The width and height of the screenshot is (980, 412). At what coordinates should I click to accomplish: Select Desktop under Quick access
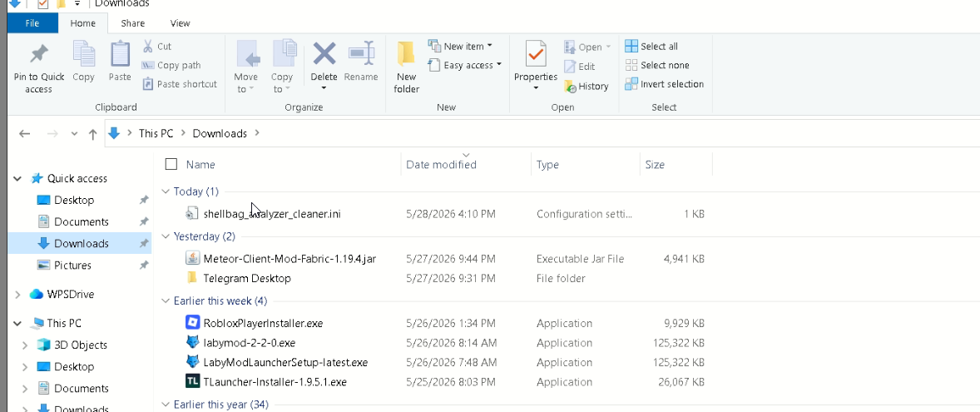tap(74, 200)
